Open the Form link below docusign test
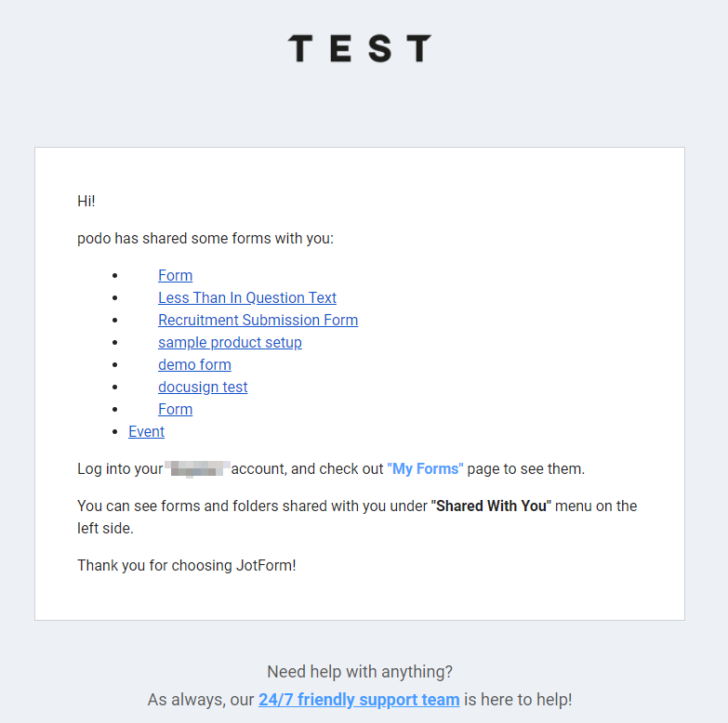The width and height of the screenshot is (728, 723). 175,409
